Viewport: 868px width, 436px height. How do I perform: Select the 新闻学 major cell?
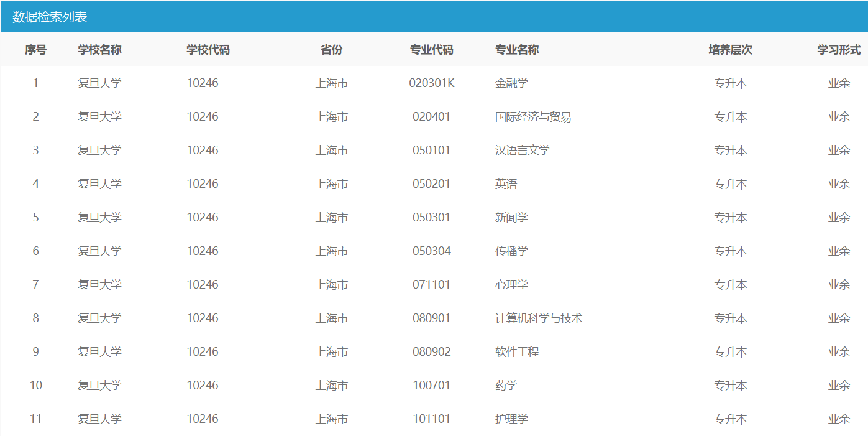(511, 217)
